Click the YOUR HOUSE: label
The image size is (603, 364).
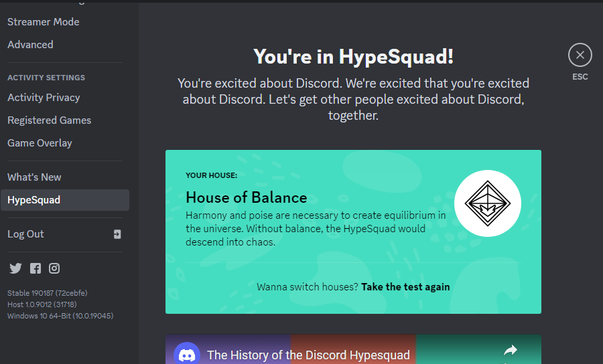(x=212, y=175)
